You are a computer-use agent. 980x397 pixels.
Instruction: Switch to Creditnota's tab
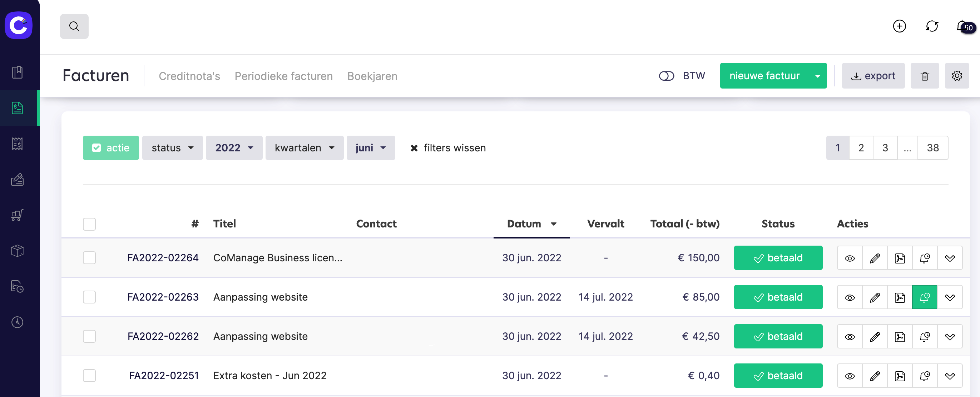(x=189, y=76)
